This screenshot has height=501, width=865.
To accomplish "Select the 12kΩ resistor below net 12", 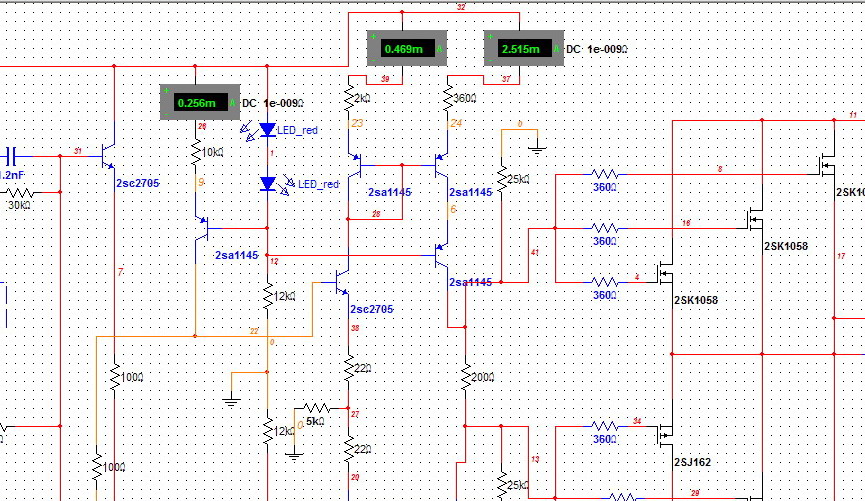I will click(268, 296).
